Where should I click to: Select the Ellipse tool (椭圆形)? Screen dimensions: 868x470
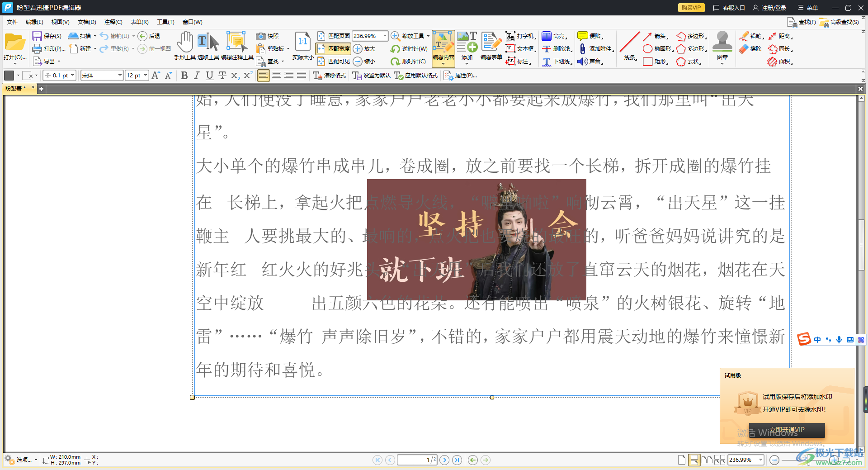[658, 48]
